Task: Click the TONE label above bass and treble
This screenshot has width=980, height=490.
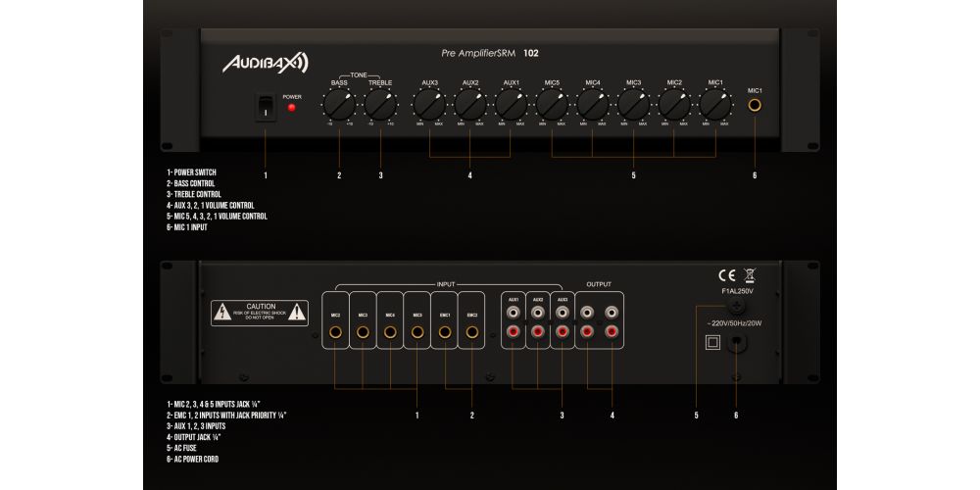Action: 359,75
